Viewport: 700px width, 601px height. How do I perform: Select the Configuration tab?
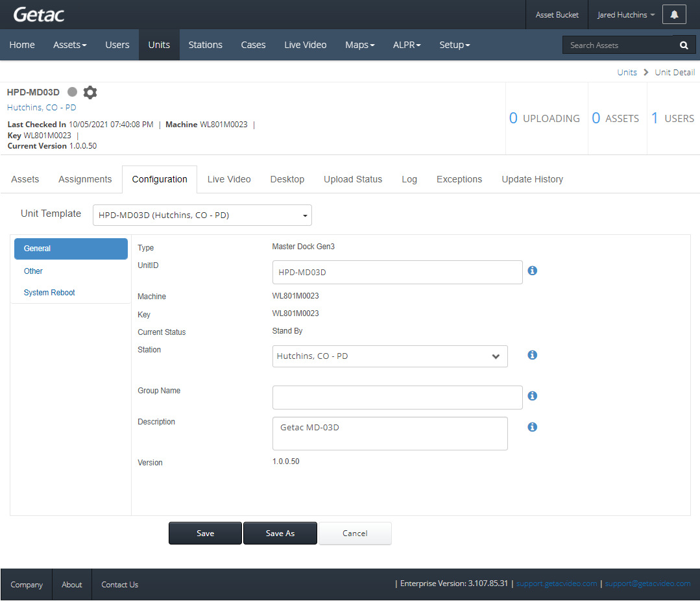[x=160, y=180]
